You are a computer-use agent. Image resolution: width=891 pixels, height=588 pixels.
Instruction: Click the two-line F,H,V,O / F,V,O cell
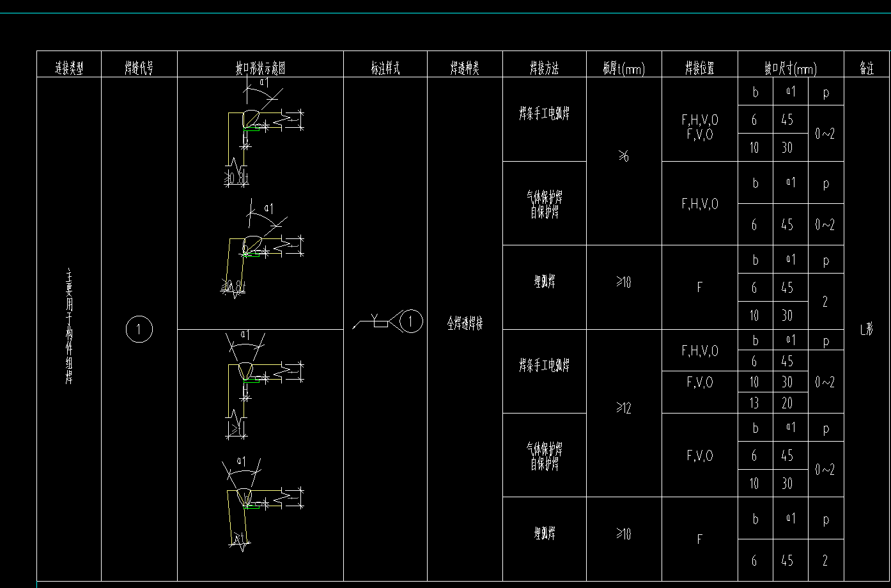tap(699, 127)
